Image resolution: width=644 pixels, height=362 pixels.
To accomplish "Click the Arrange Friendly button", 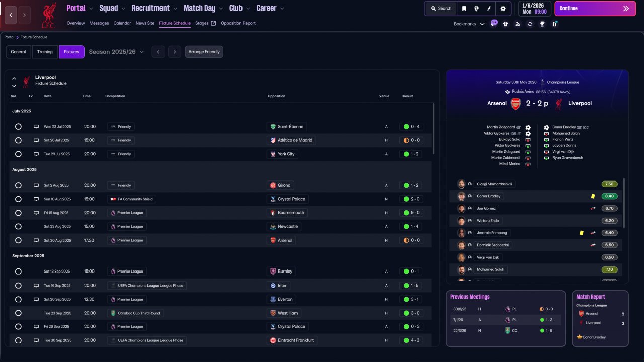I will 204,52.
